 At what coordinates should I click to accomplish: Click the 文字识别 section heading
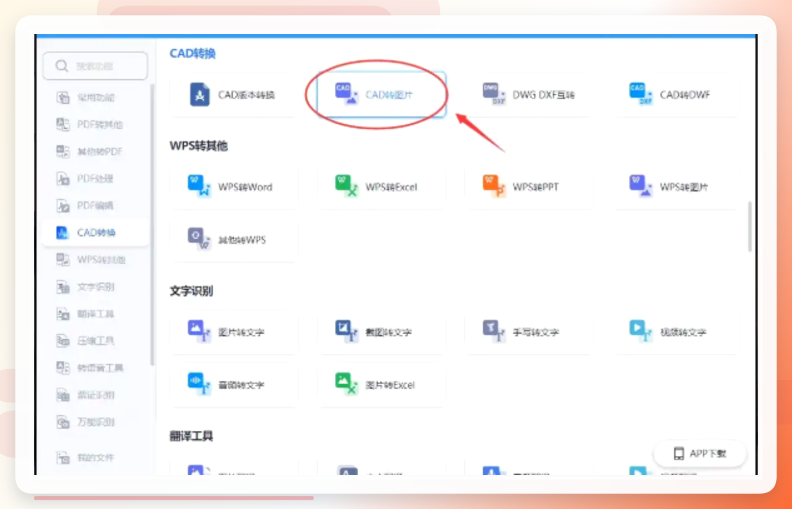point(191,291)
